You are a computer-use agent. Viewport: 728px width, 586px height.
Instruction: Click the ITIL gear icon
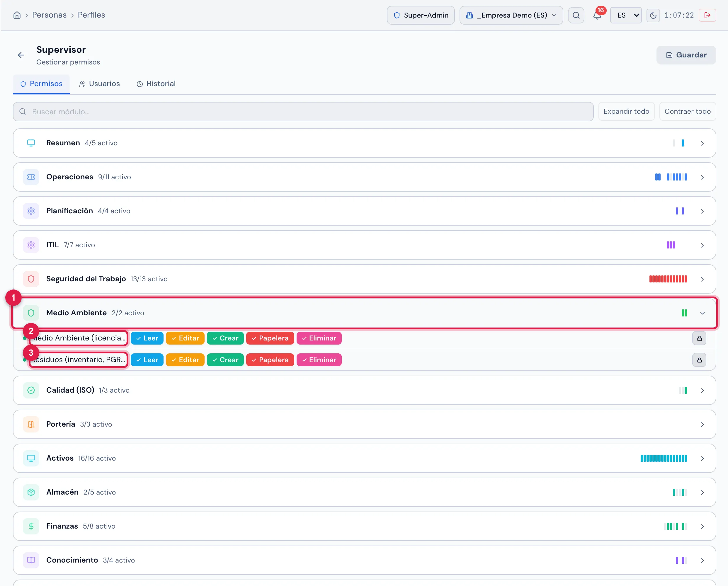[31, 245]
